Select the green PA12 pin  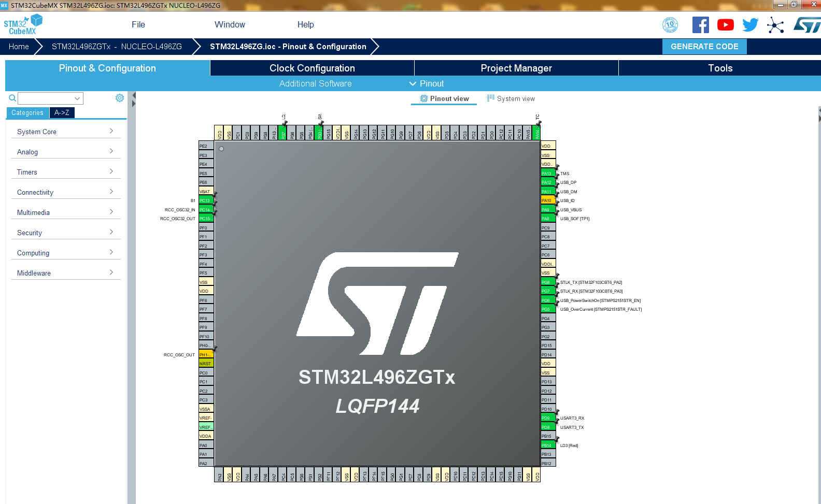[x=548, y=182]
